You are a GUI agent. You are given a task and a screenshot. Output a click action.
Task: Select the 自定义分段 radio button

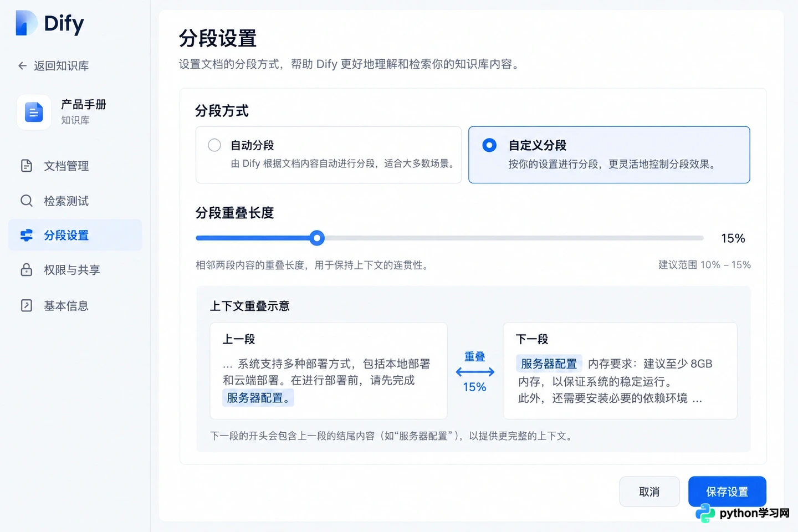click(x=489, y=145)
